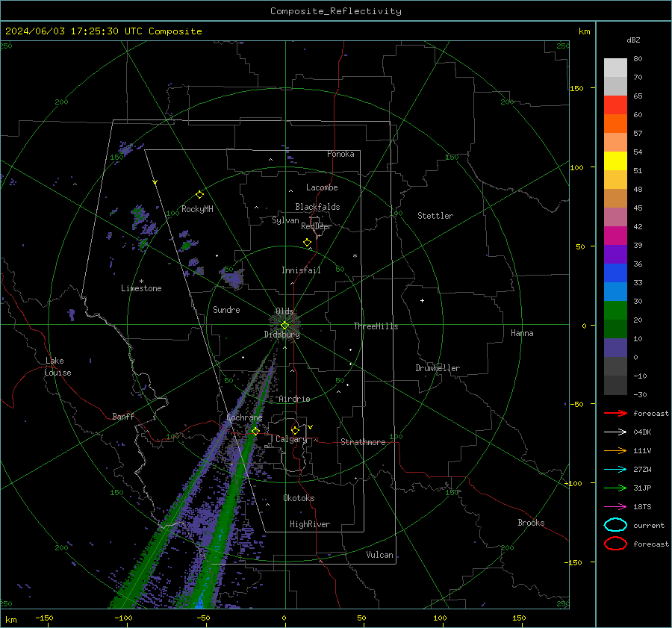The width and height of the screenshot is (672, 628).
Task: Select the Hanna label
Action: tap(522, 333)
